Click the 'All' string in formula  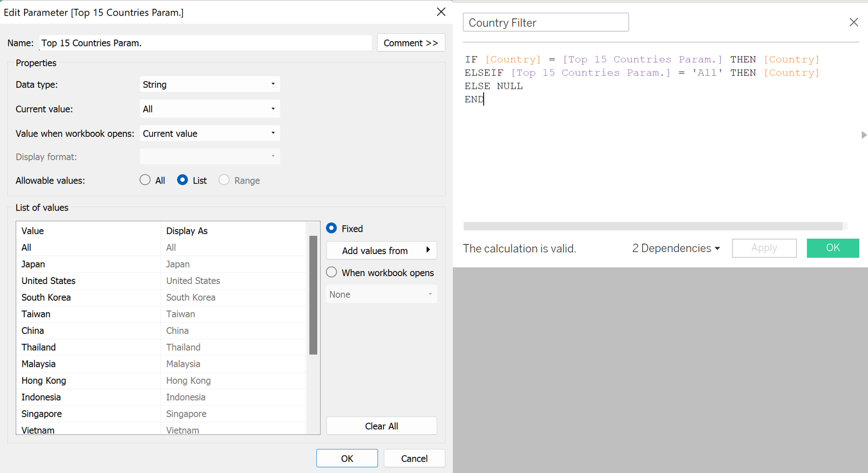point(706,72)
